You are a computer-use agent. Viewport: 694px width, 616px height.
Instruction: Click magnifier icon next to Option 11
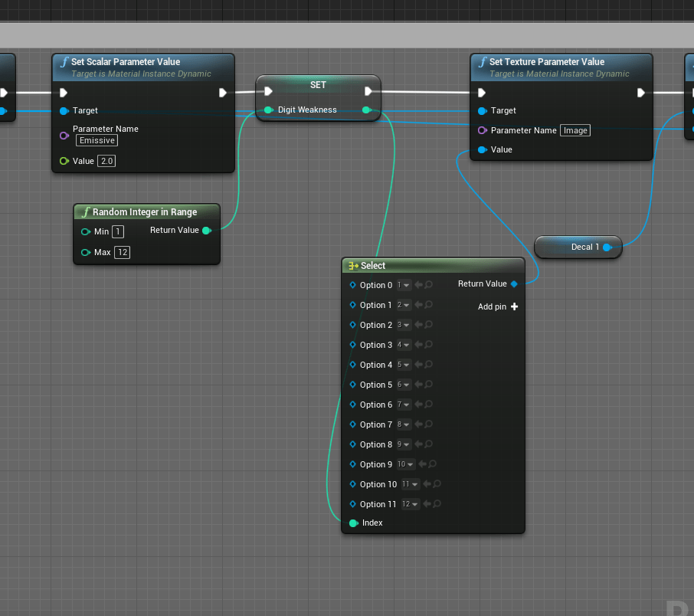(437, 504)
